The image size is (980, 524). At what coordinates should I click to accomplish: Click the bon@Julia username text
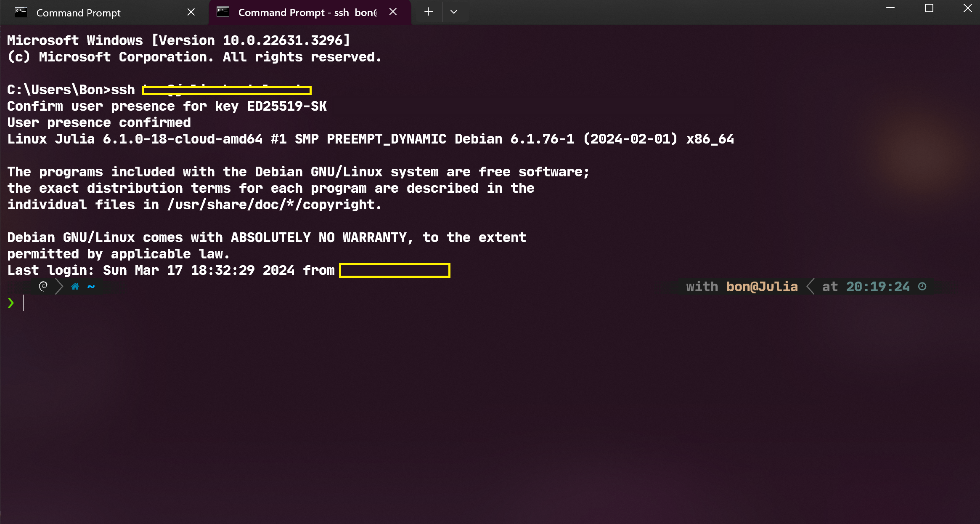tap(762, 287)
